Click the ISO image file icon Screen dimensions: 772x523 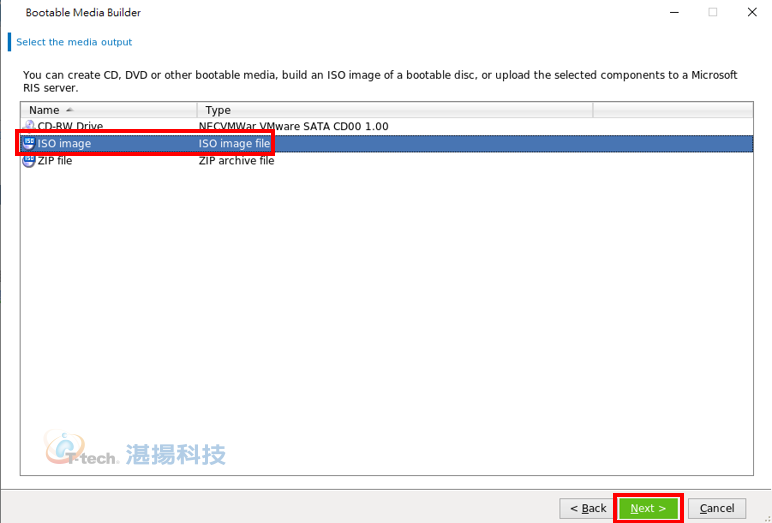[29, 143]
